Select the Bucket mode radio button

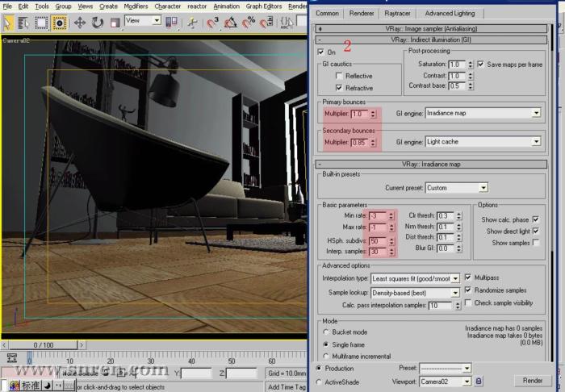tap(325, 332)
